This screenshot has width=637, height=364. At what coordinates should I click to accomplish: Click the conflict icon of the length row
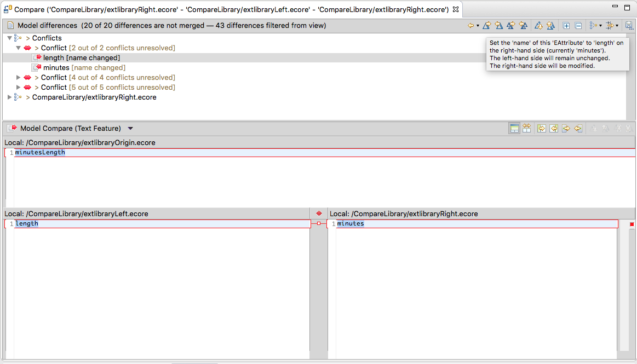pos(37,57)
